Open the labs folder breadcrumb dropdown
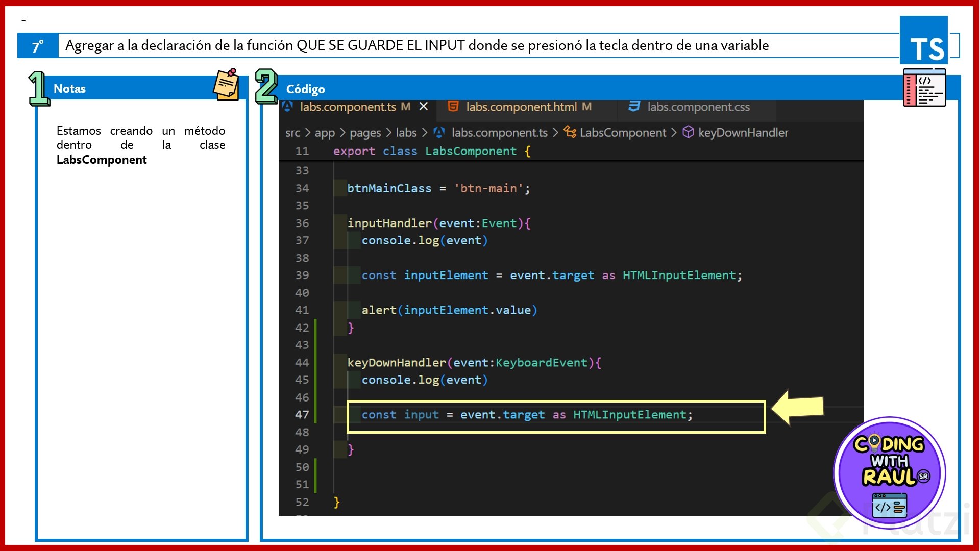 [x=406, y=133]
